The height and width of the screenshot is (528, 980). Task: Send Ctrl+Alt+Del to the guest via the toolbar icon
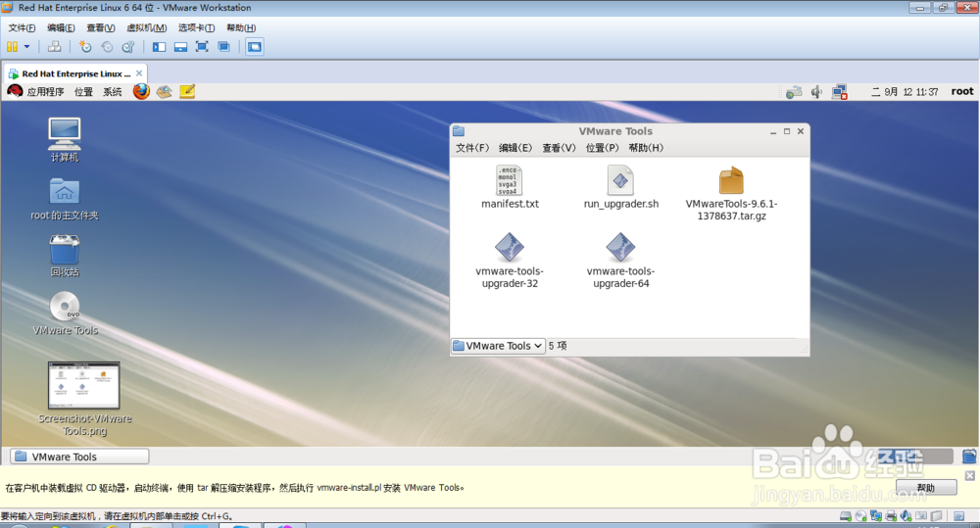[x=54, y=47]
